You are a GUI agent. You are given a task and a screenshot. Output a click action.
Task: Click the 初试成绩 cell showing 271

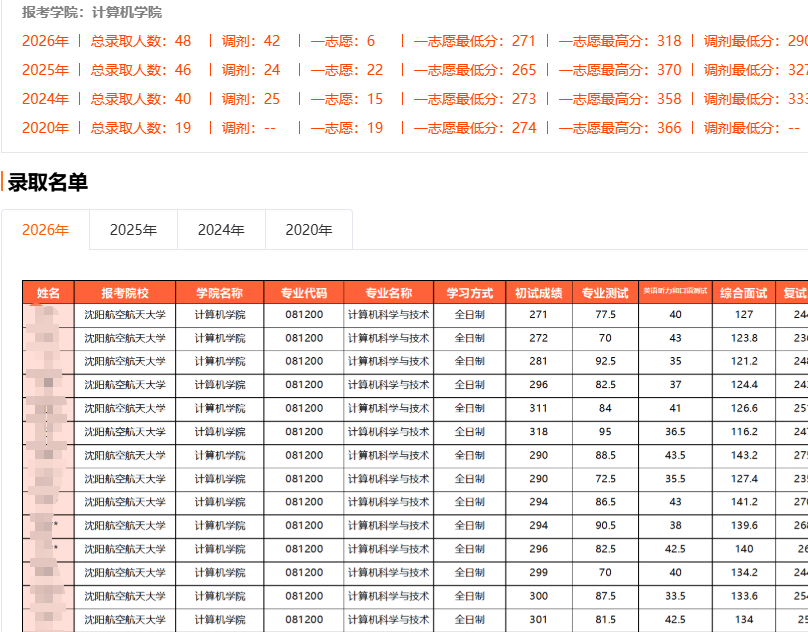tap(538, 314)
